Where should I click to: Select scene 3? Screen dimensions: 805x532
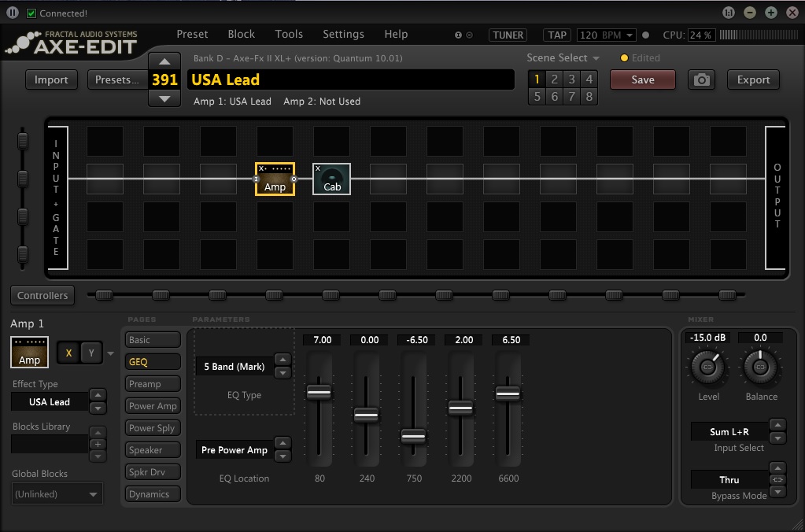572,79
